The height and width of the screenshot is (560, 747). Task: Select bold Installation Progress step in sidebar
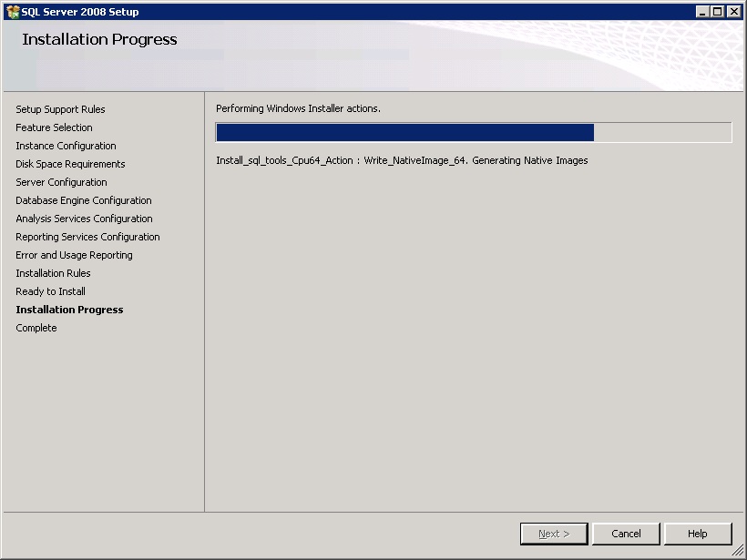69,310
